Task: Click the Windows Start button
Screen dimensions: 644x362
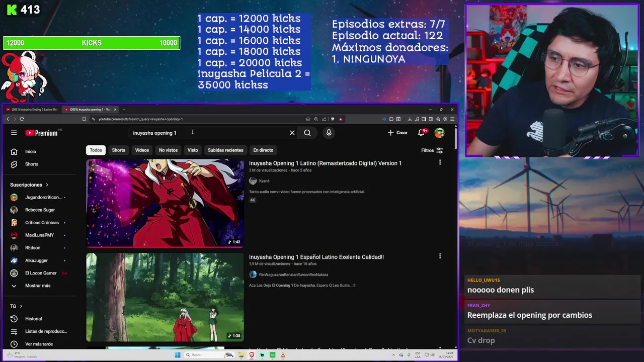Action: (x=178, y=355)
